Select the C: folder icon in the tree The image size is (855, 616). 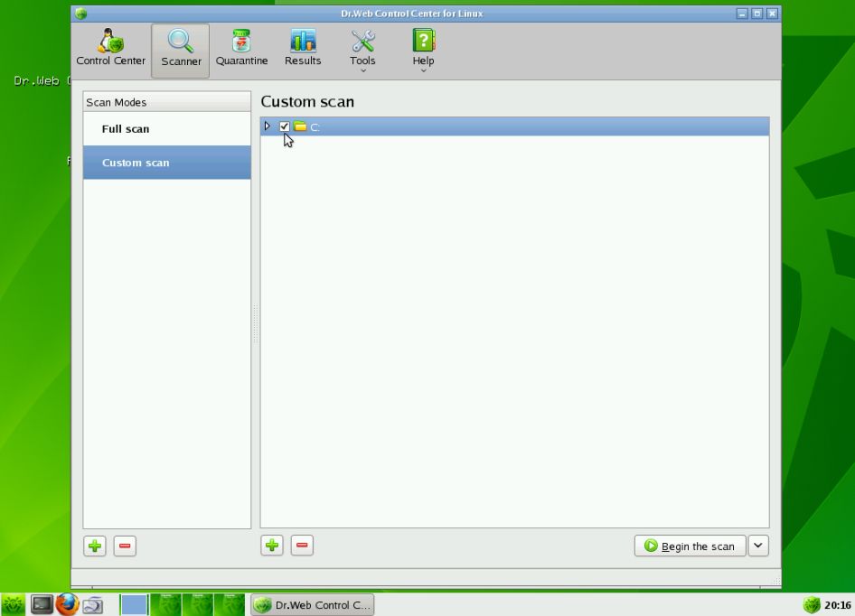click(300, 126)
